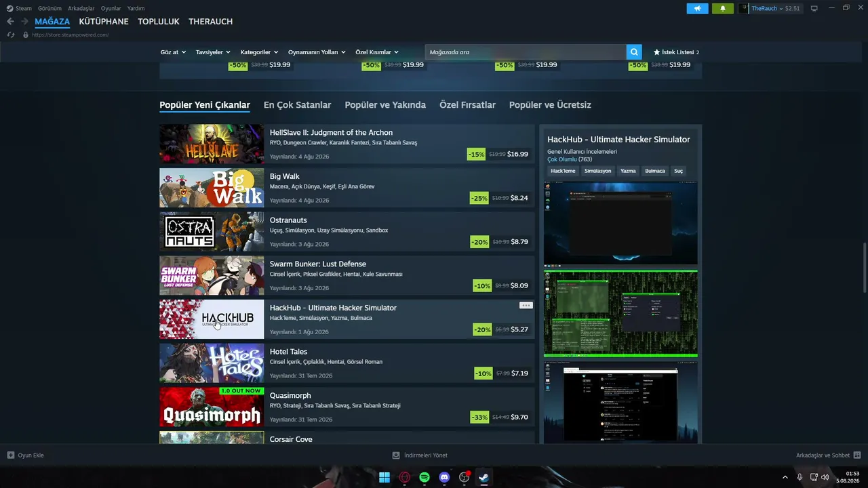Click the downloads icon beside İndirmeleri Yönet
The image size is (868, 488).
[x=396, y=455]
